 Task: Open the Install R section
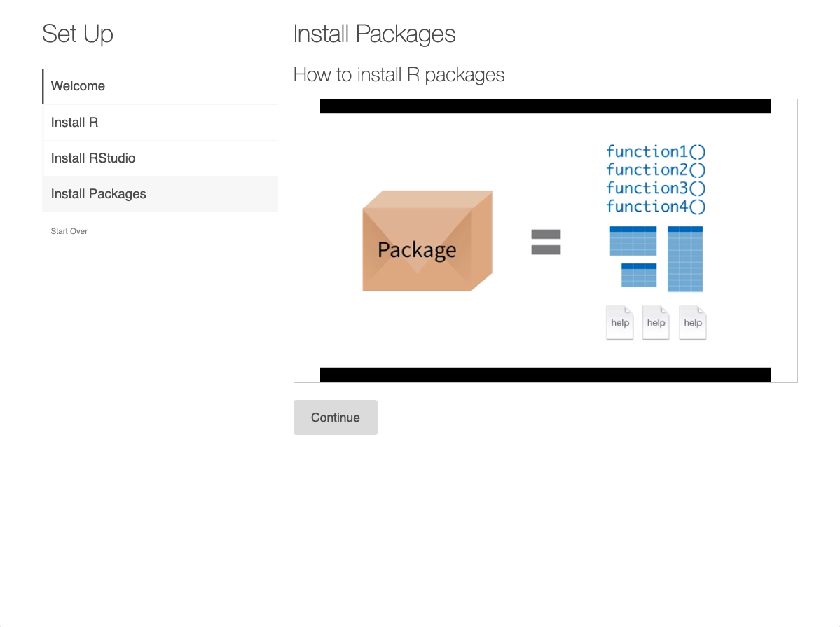click(74, 122)
